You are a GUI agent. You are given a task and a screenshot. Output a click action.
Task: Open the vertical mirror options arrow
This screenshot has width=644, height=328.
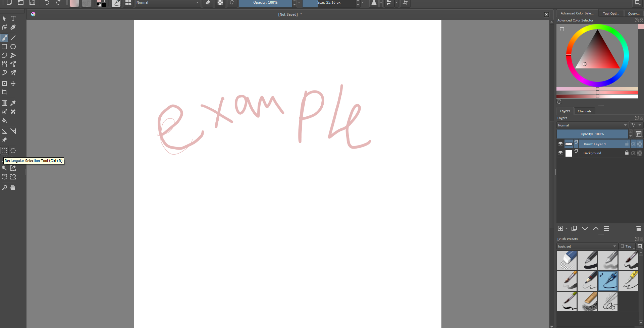tap(396, 3)
